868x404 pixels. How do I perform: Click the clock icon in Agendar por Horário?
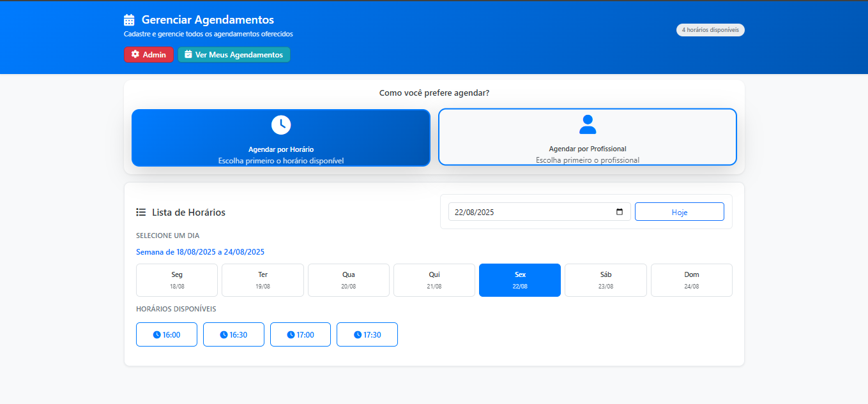[281, 124]
